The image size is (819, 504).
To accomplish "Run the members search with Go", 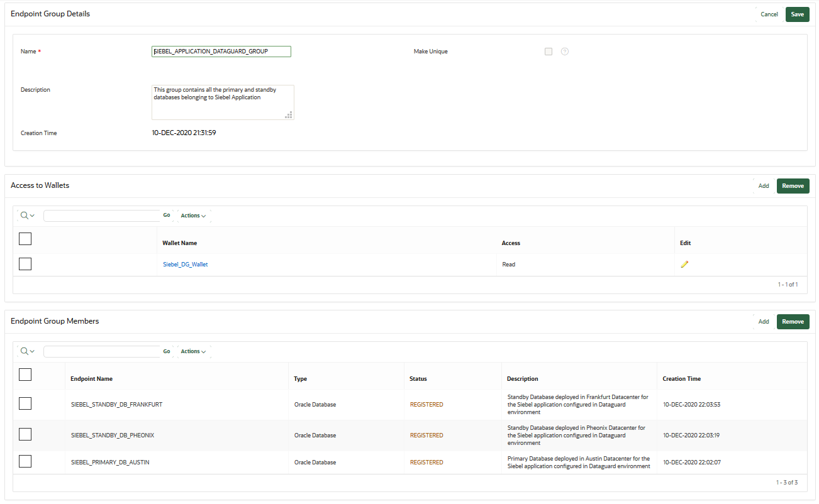I will [166, 351].
